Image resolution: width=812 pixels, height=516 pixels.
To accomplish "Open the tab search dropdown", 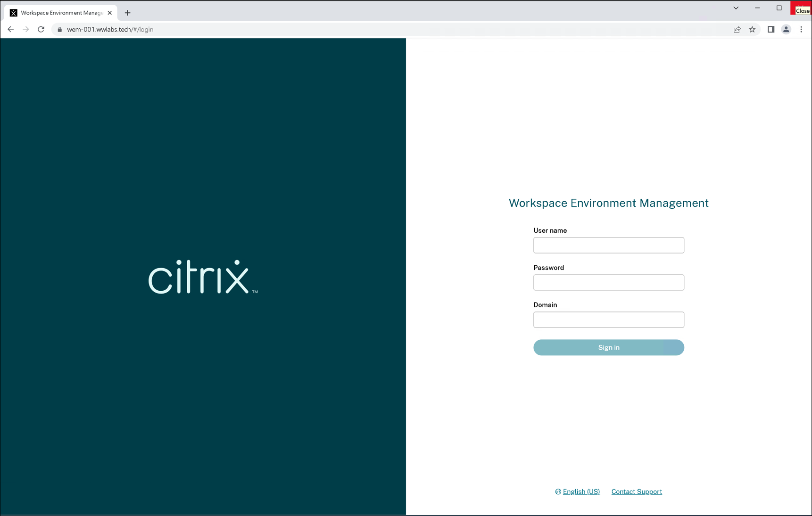I will tap(736, 8).
